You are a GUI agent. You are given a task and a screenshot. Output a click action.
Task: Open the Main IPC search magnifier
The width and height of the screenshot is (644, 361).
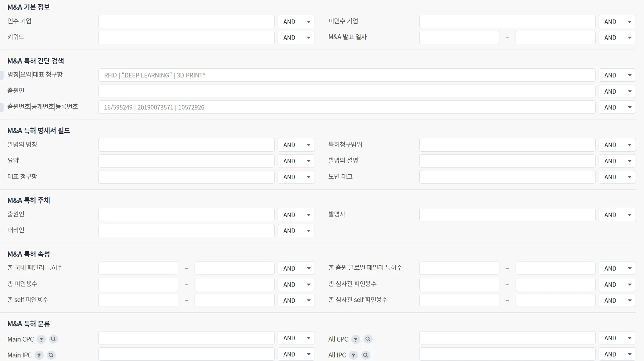point(51,355)
